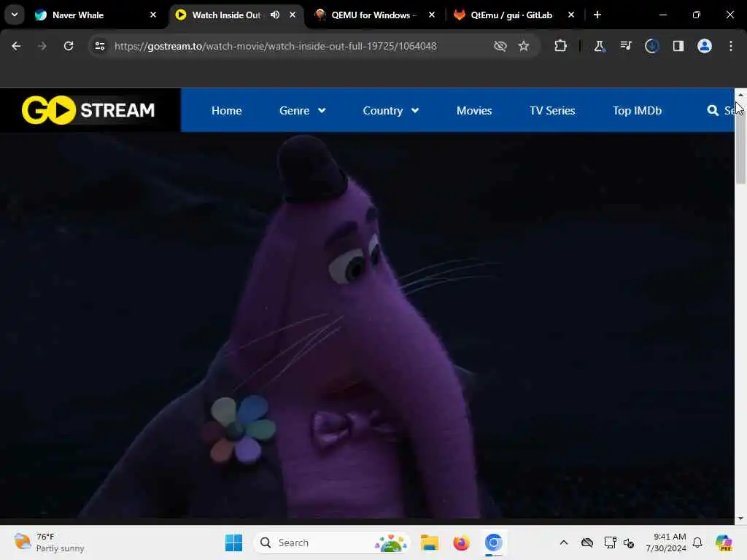Open the display cast tray icon
This screenshot has width=747, height=560.
point(611,542)
